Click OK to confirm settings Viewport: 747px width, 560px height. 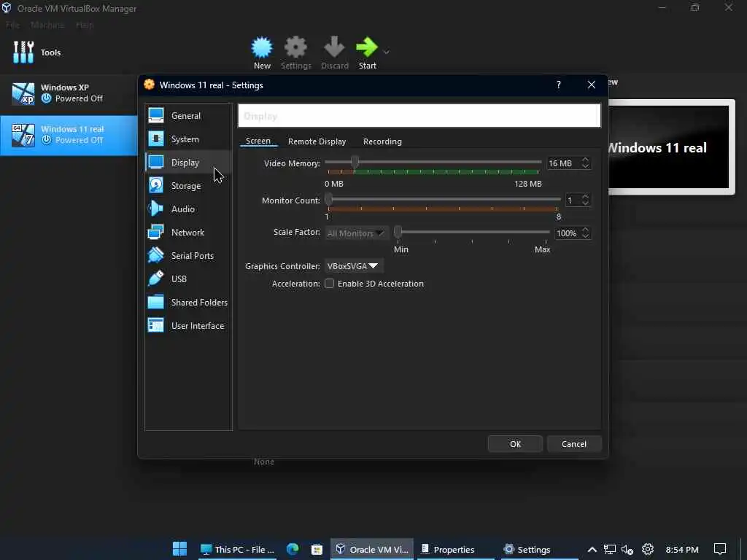click(515, 444)
